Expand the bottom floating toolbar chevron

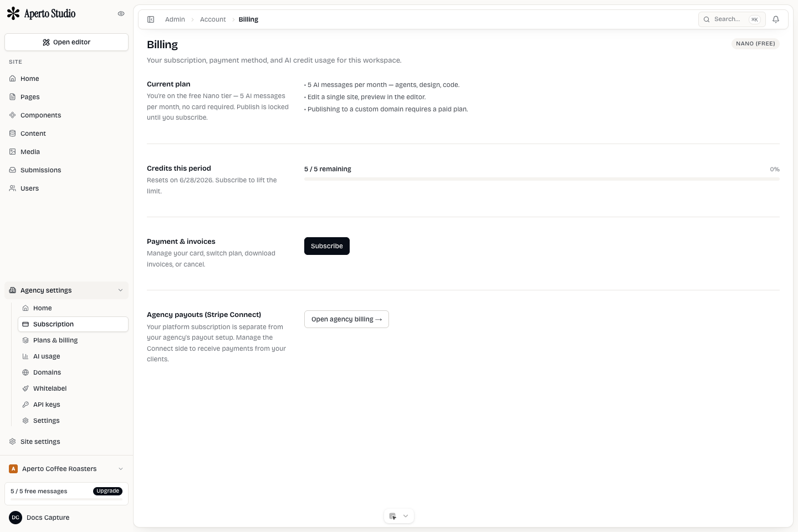pos(406,516)
